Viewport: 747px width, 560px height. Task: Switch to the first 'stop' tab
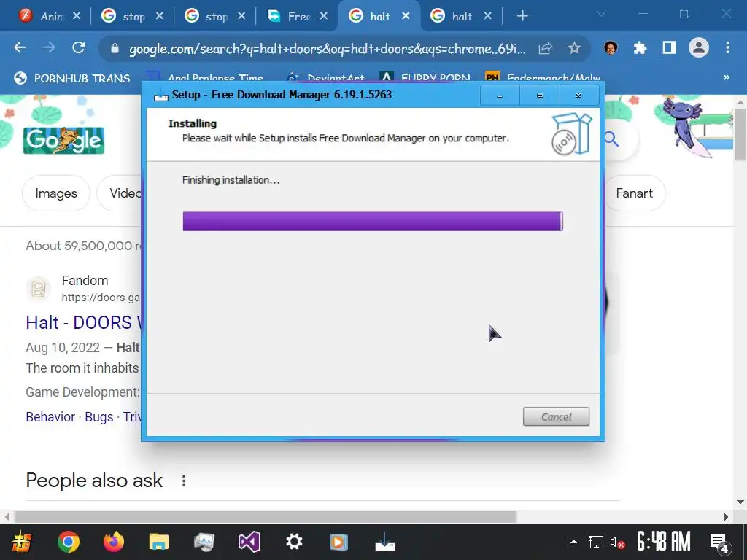click(x=125, y=16)
